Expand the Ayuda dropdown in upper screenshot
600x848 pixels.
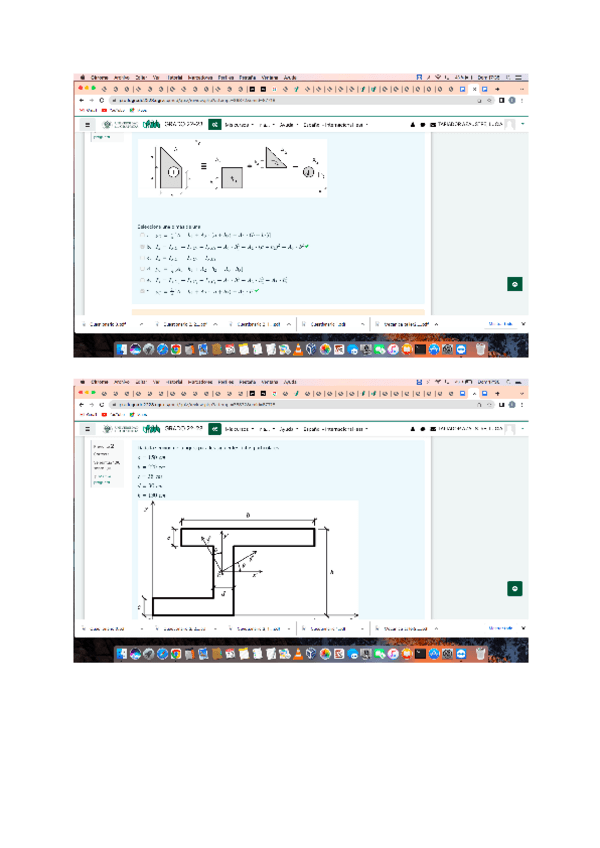289,125
